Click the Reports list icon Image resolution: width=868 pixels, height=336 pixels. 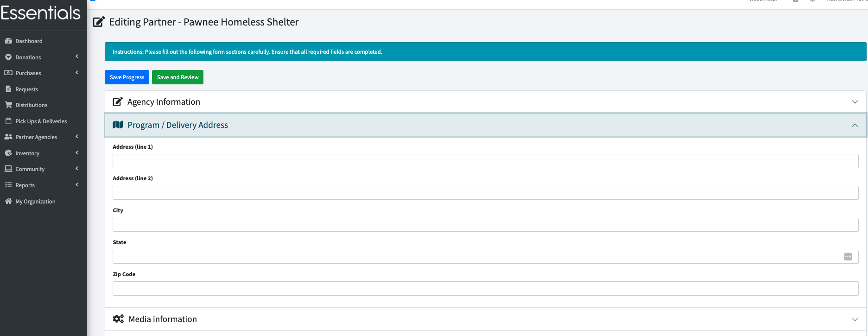point(8,185)
